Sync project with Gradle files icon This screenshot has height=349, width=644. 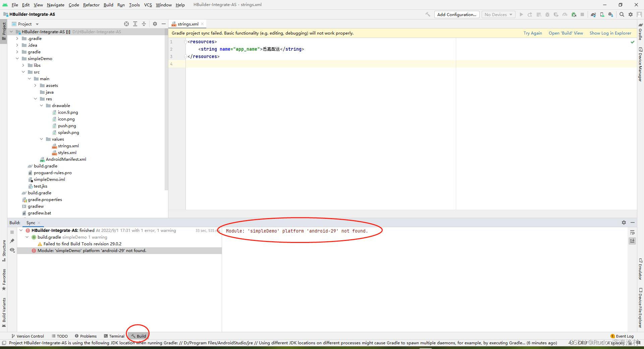point(593,14)
